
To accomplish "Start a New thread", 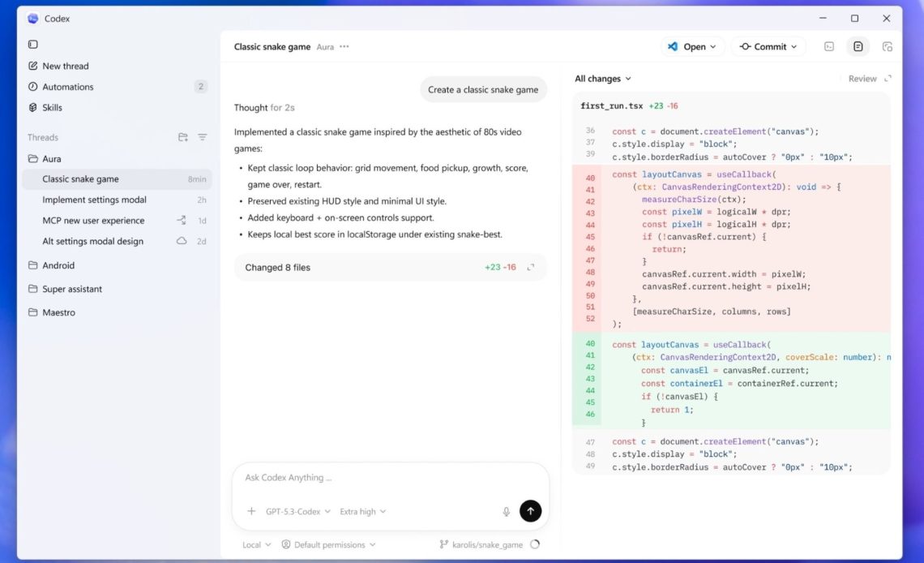I will point(65,66).
